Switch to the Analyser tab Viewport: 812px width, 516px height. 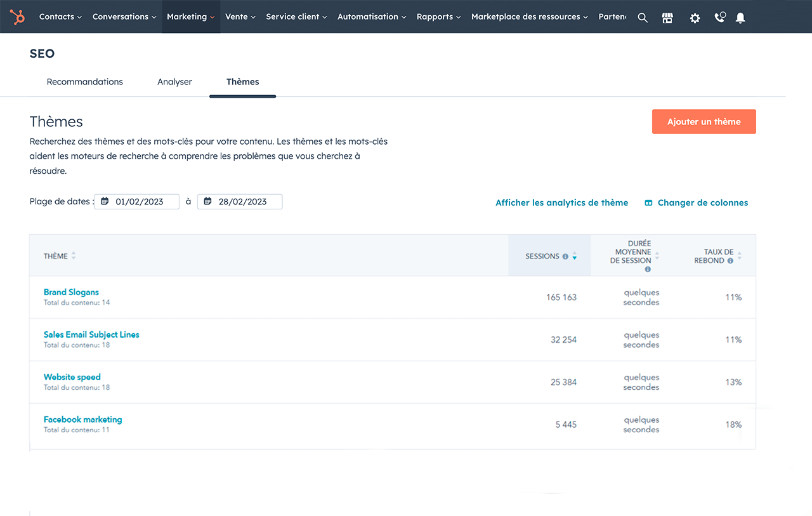click(x=174, y=82)
